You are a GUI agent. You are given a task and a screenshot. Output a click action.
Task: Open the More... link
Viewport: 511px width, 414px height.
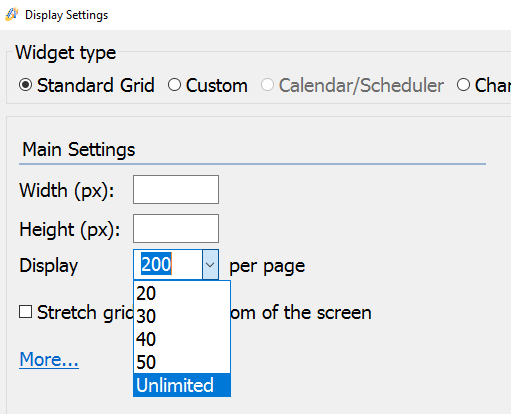pyautogui.click(x=49, y=359)
